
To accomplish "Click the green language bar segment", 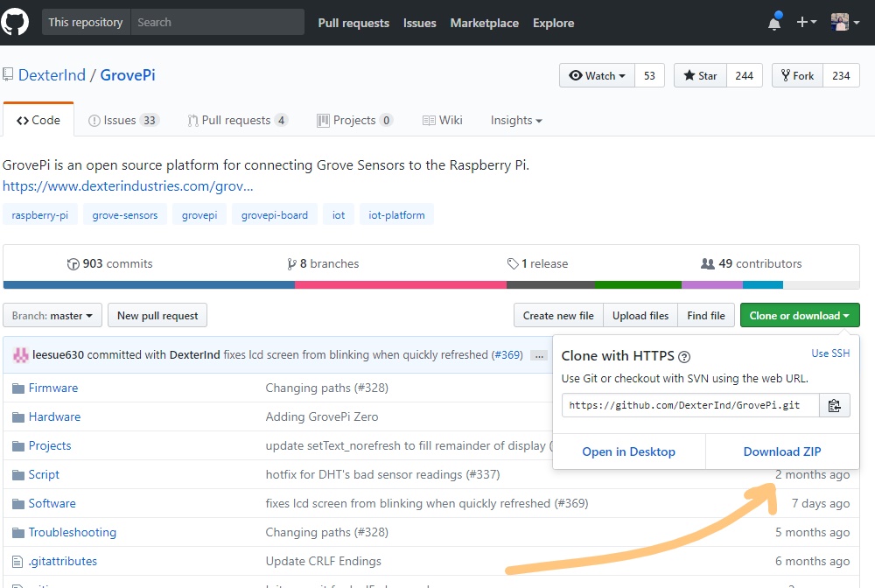I will pyautogui.click(x=638, y=285).
